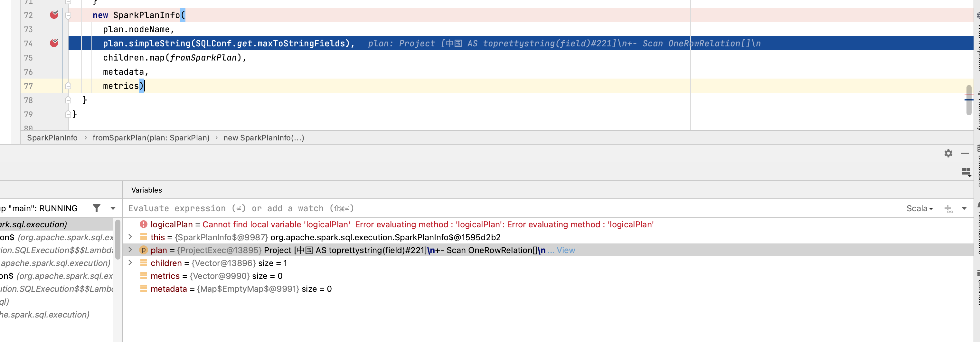980x342 pixels.
Task: Change evaluation language Scala dropdown
Action: [919, 208]
